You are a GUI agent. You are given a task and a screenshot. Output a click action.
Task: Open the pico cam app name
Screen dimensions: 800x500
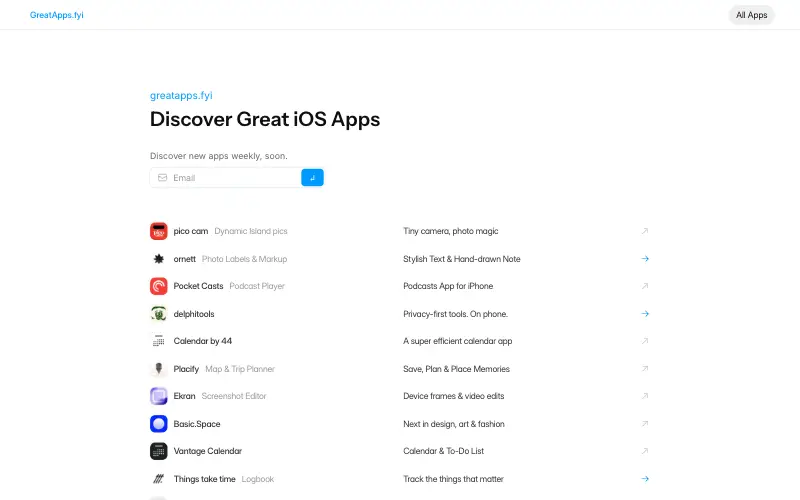pyautogui.click(x=191, y=231)
